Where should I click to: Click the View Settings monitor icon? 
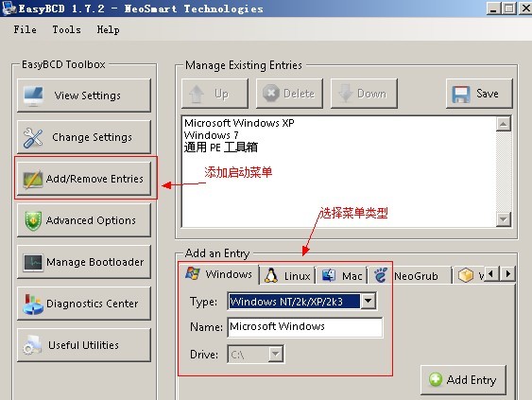click(x=33, y=96)
